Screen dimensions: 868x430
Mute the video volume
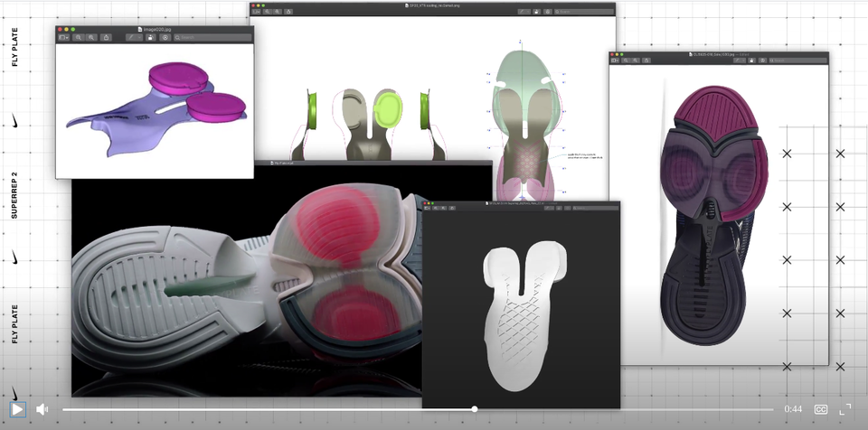coord(42,409)
